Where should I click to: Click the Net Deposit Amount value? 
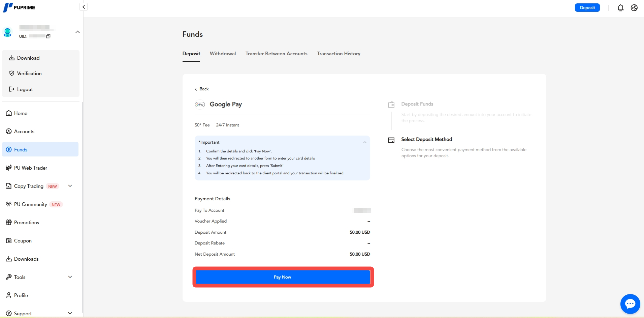tap(360, 254)
